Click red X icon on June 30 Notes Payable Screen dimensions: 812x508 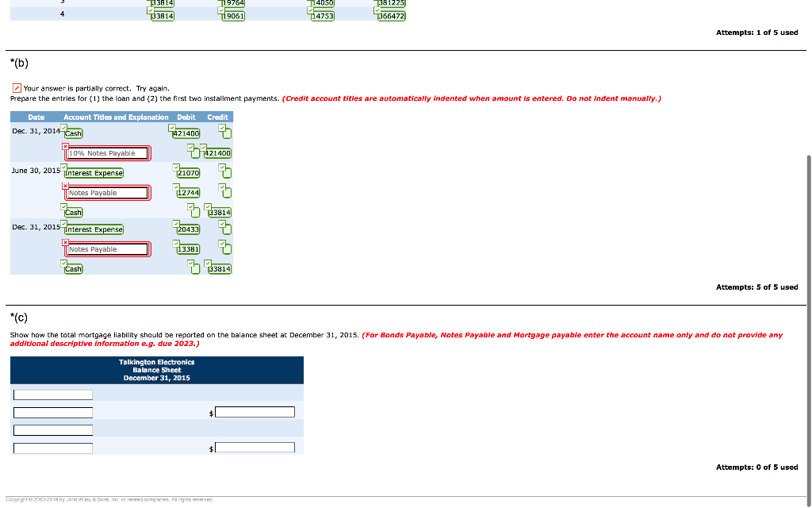tap(65, 186)
